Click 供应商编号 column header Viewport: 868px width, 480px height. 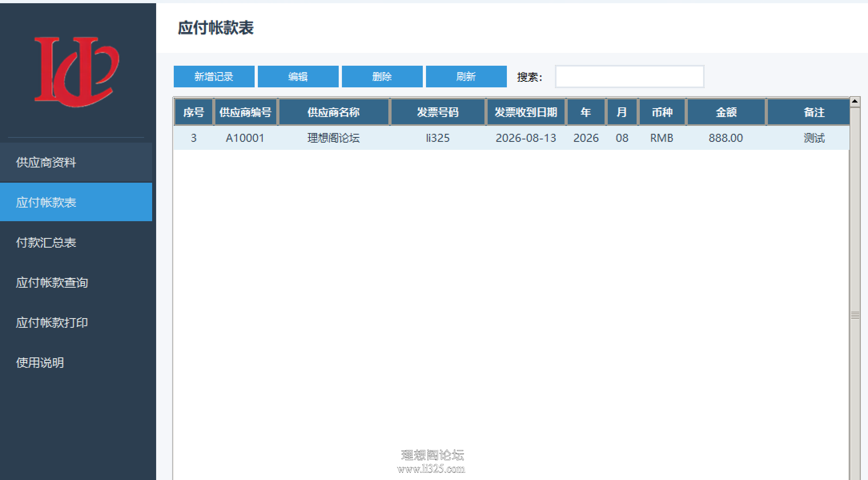click(x=245, y=112)
